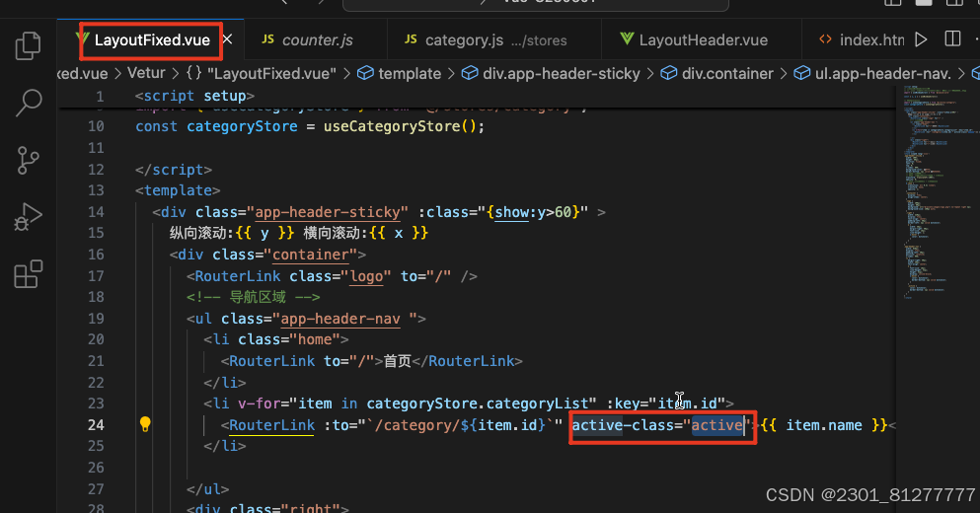
Task: Click the app-header-nav class value
Action: (x=340, y=319)
